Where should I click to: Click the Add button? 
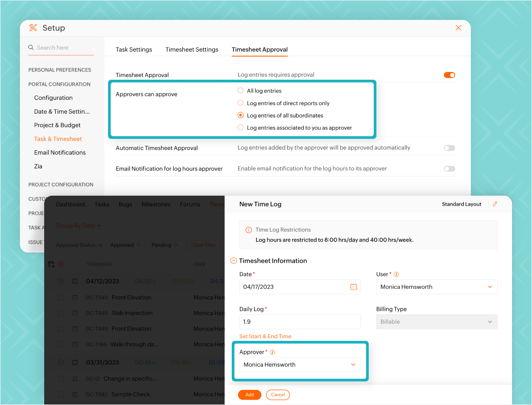point(250,395)
